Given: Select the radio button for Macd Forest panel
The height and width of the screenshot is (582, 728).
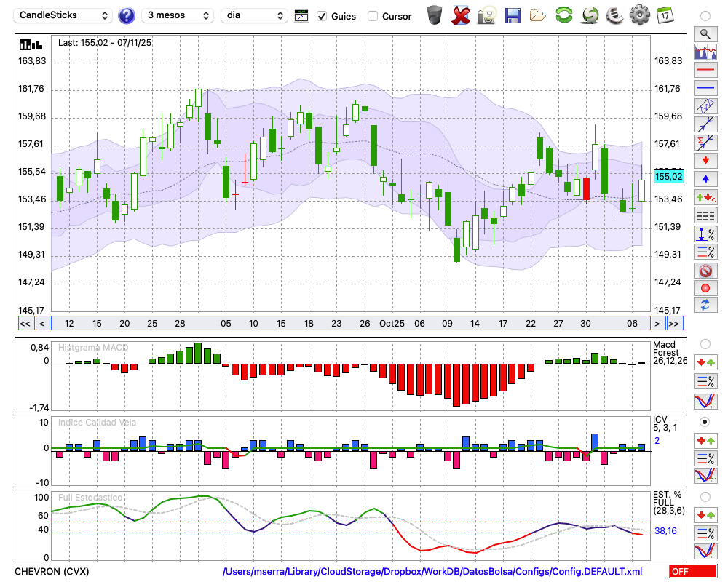Looking at the screenshot, I should pyautogui.click(x=705, y=343).
